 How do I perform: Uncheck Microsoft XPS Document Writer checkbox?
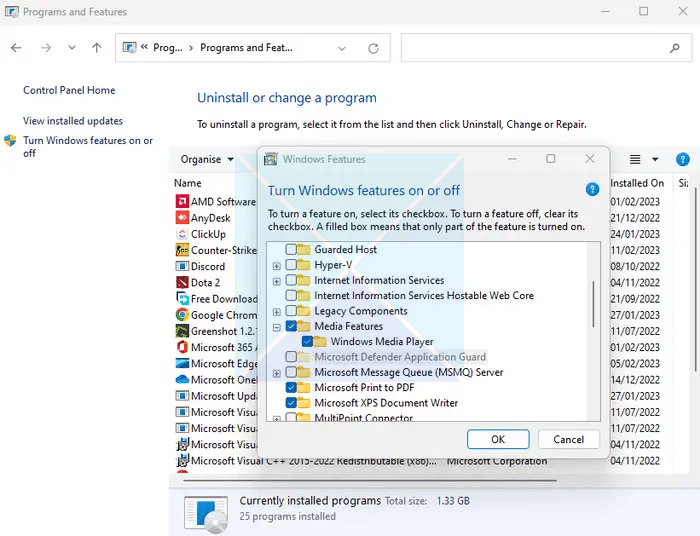(x=291, y=403)
